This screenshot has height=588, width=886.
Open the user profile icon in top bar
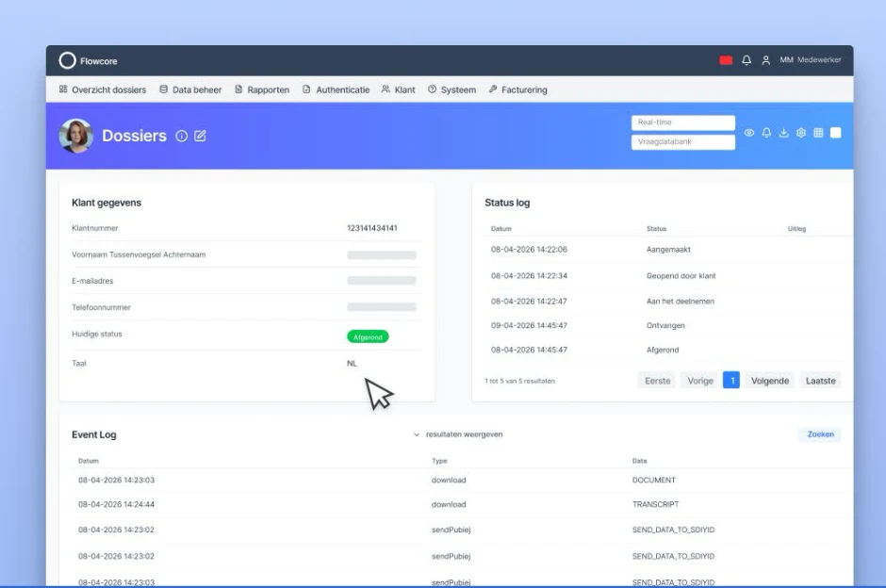point(765,60)
